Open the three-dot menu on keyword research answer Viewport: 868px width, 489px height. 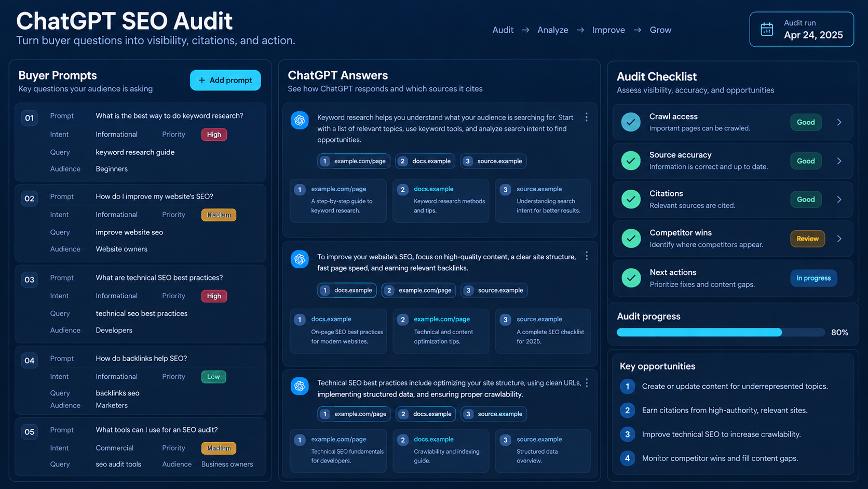587,117
